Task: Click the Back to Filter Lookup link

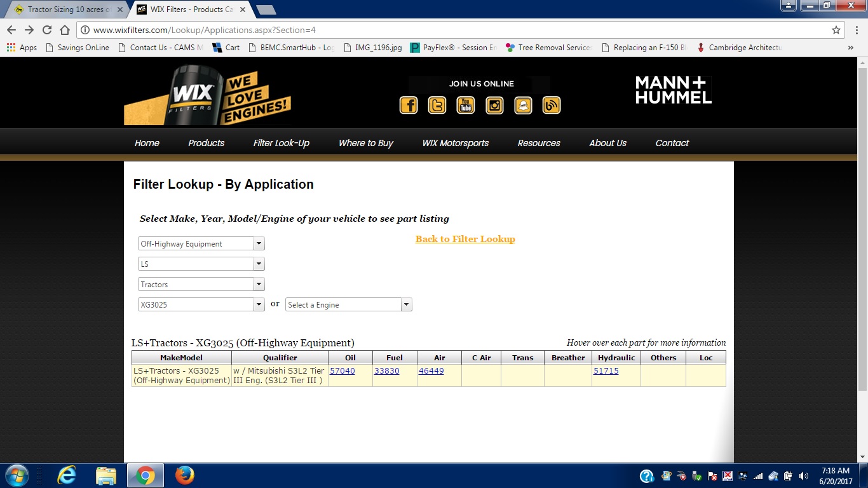Action: (x=465, y=239)
